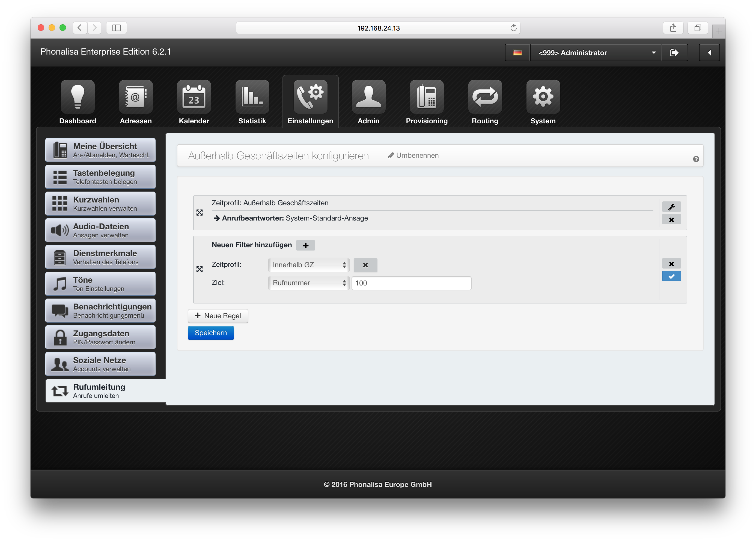
Task: Discard the new rule with X
Action: [x=671, y=264]
